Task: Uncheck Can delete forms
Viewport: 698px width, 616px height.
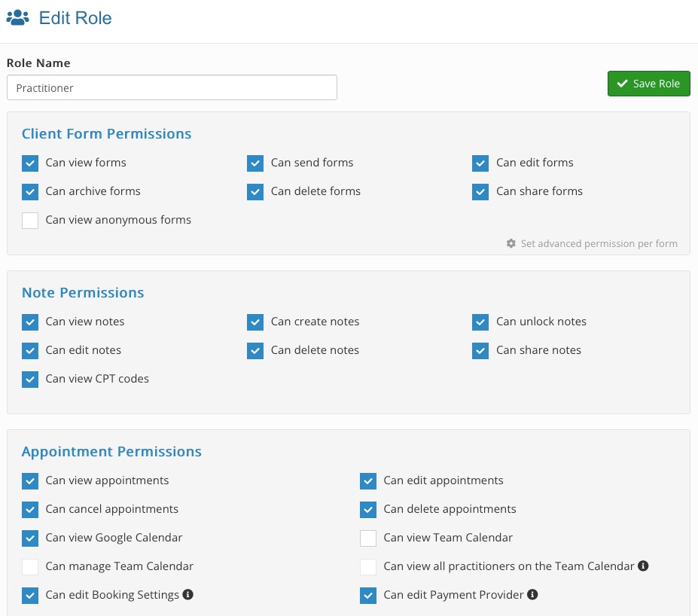Action: coord(255,192)
